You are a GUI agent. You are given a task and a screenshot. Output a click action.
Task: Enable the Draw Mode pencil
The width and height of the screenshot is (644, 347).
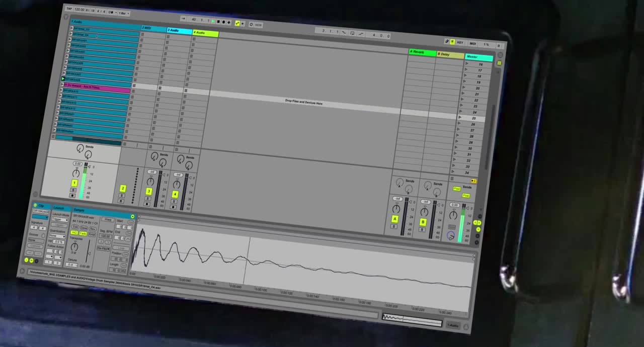[x=446, y=41]
